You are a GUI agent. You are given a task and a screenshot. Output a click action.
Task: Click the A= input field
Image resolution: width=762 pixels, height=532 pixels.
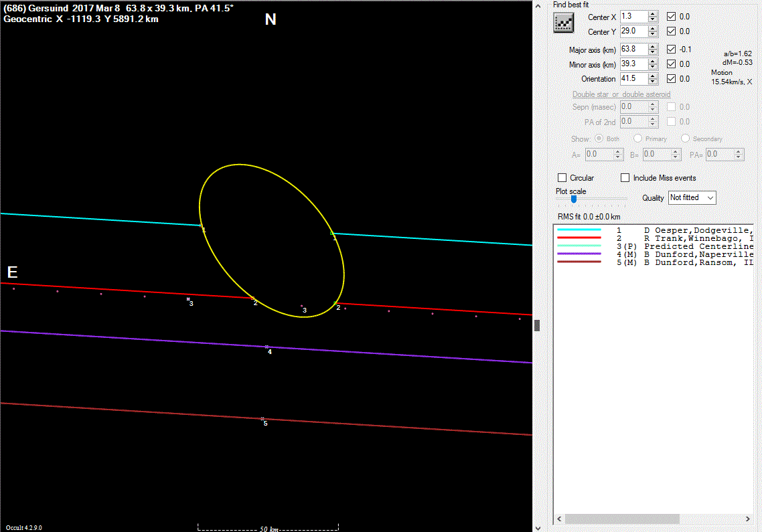click(599, 155)
